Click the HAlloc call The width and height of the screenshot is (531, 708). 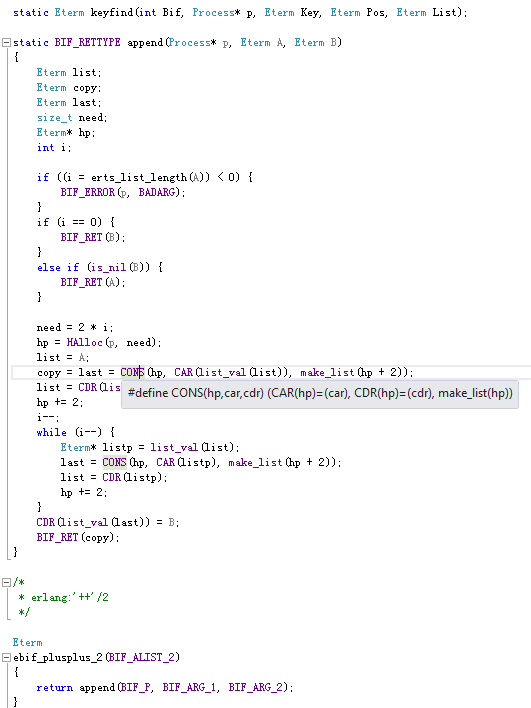pyautogui.click(x=84, y=342)
